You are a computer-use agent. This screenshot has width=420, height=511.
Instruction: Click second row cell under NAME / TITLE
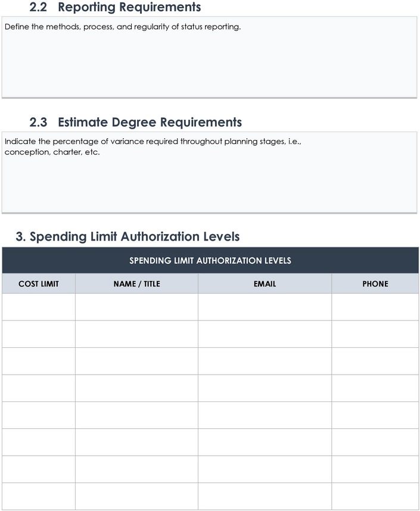coord(136,334)
